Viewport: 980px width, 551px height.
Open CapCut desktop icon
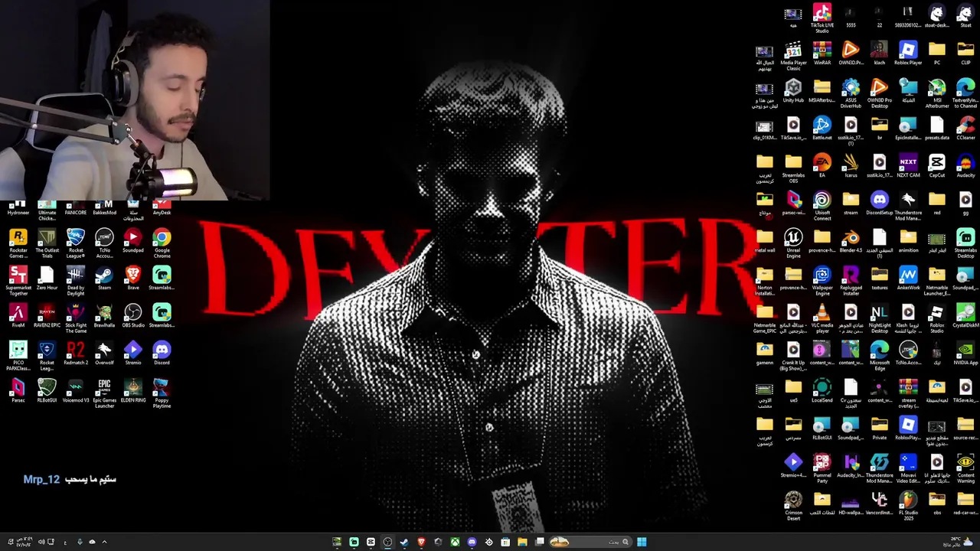tap(937, 165)
